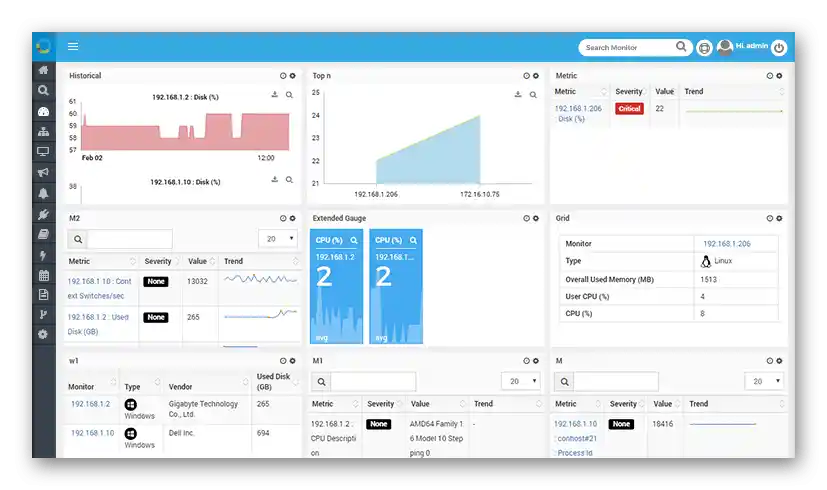
Task: Open the Grid widget clock icon
Action: tap(770, 218)
